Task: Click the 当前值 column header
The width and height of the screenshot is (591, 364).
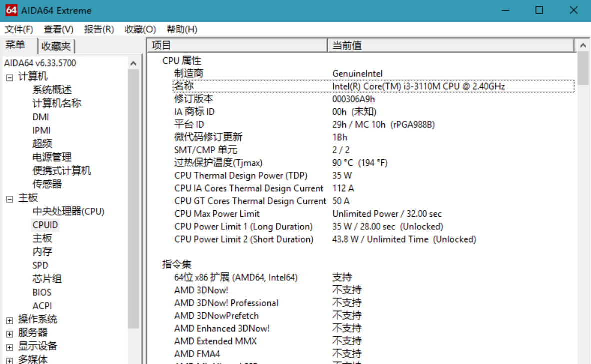Action: click(451, 45)
